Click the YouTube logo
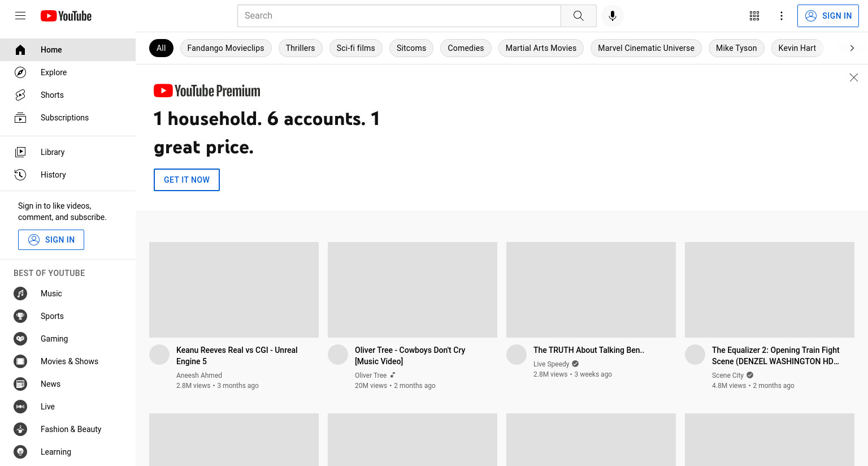868x466 pixels. point(66,16)
